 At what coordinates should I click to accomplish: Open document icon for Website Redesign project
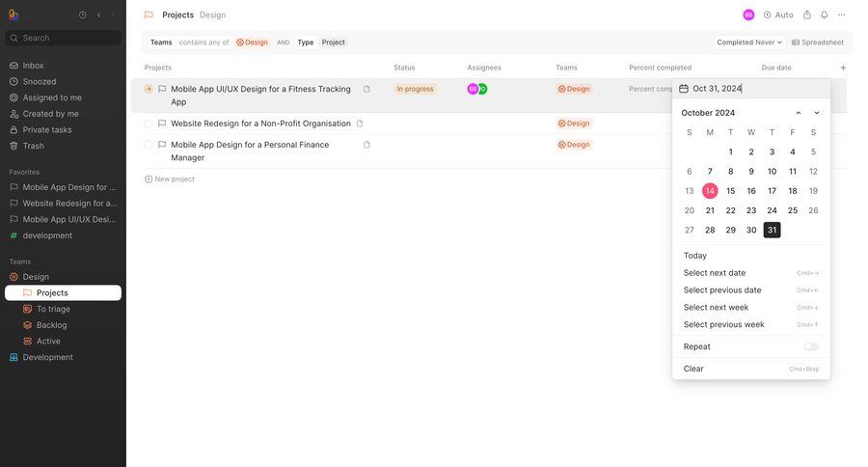(360, 124)
